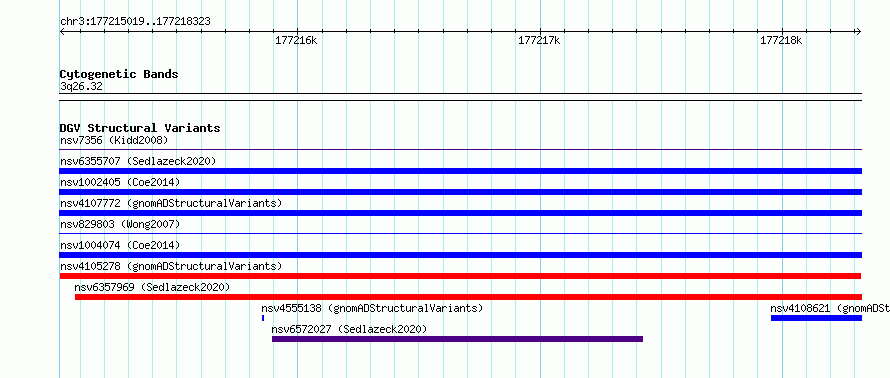Image resolution: width=890 pixels, height=378 pixels.
Task: Click the Cytogenetic Bands track title
Action: pyautogui.click(x=119, y=74)
